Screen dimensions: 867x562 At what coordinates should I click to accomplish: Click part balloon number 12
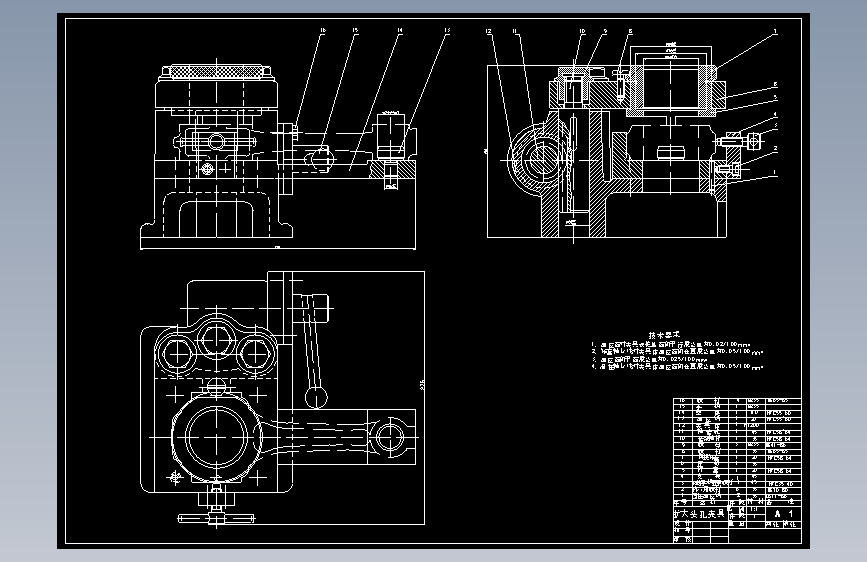coord(489,32)
